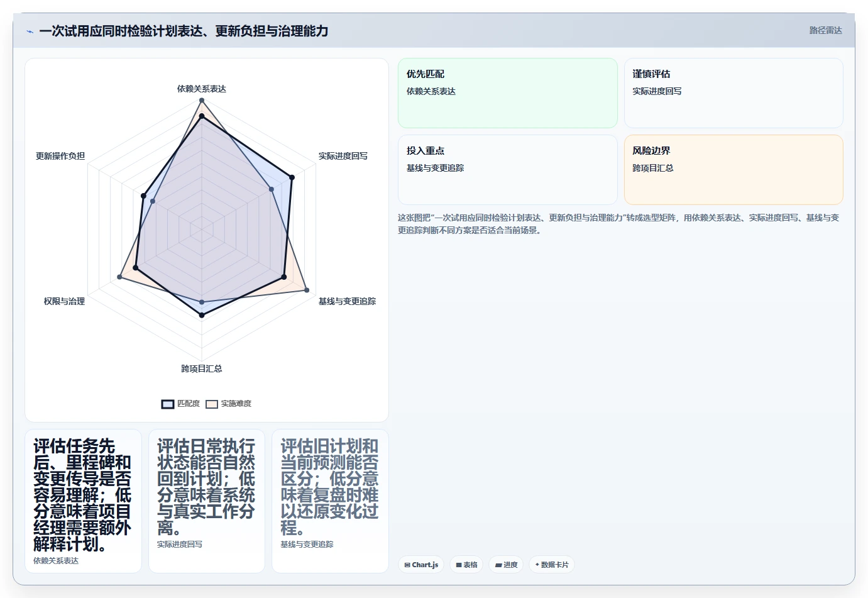Image resolution: width=868 pixels, height=598 pixels.
Task: Select the card beginning 评估旧计划和
Action: [x=331, y=501]
